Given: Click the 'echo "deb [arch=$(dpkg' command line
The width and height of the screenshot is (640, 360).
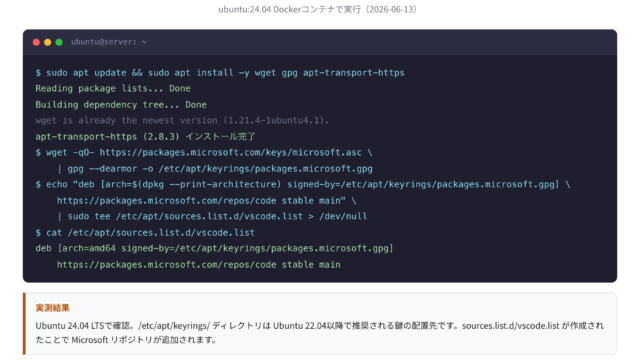Looking at the screenshot, I should tap(303, 184).
